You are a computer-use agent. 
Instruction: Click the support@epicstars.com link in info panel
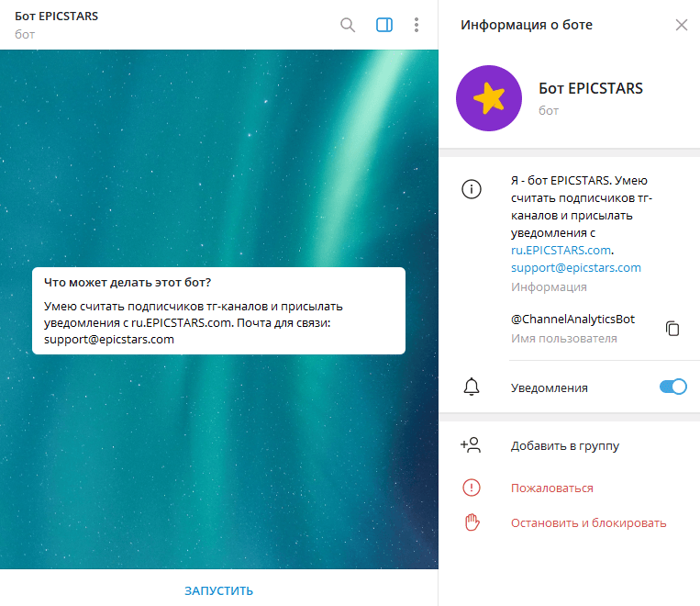click(x=576, y=268)
